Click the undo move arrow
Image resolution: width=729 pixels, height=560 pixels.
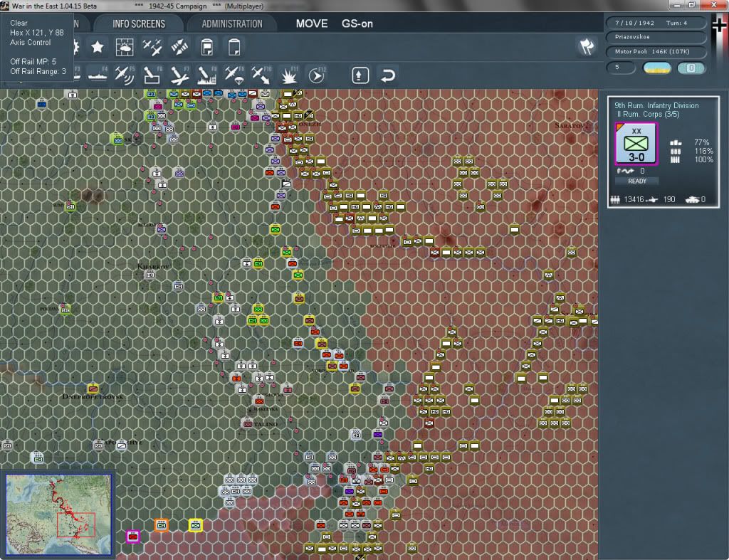coord(388,75)
